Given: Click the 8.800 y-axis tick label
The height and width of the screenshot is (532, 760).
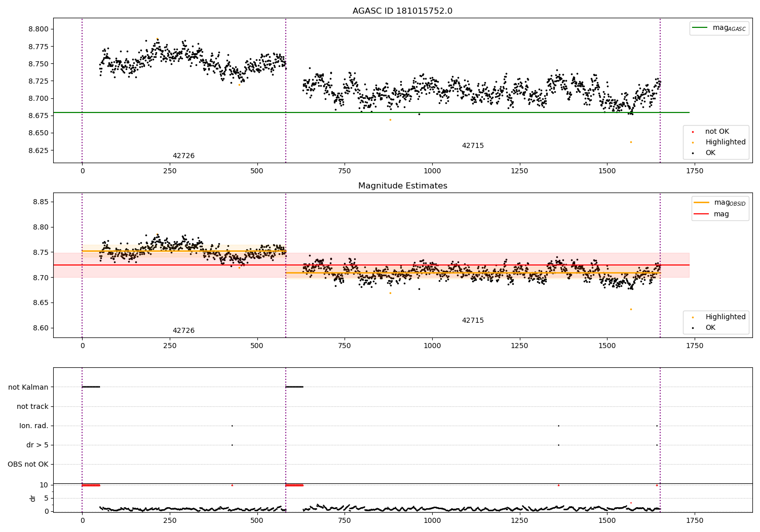Looking at the screenshot, I should click(39, 29).
